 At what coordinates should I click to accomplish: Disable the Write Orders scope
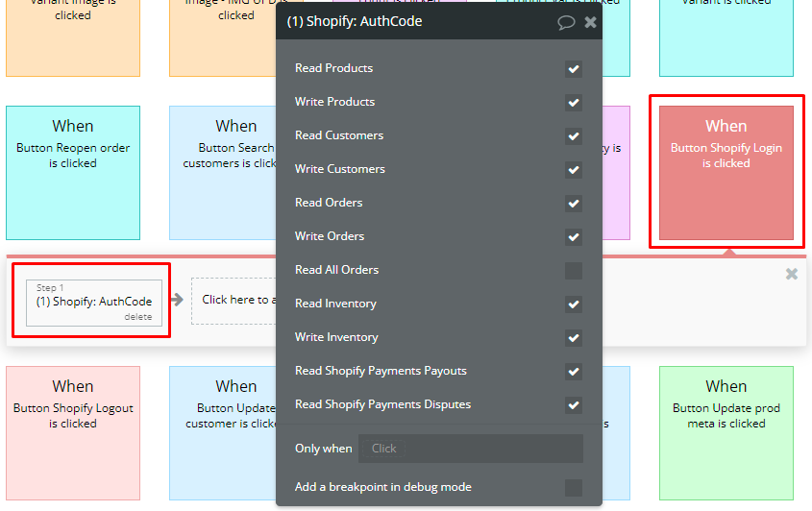pyautogui.click(x=574, y=237)
